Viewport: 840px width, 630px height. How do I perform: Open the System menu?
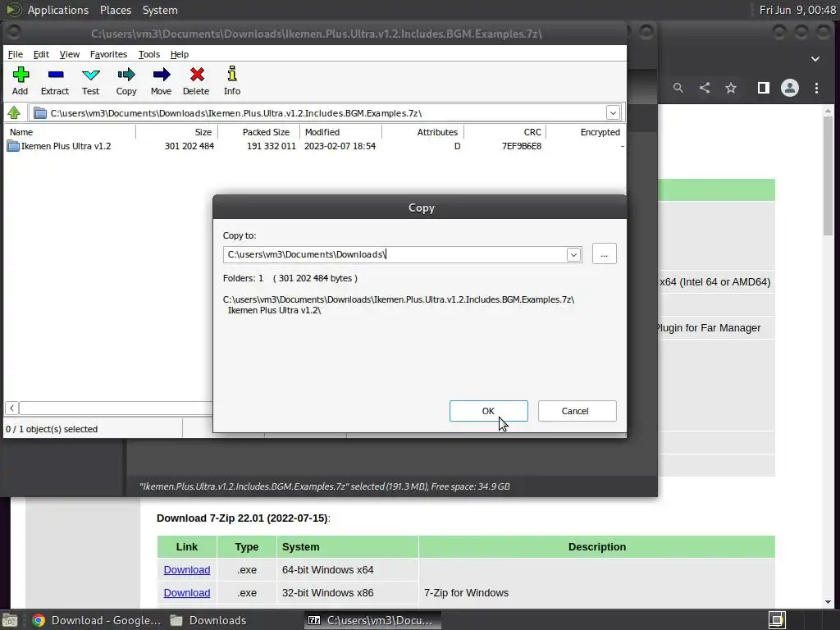[160, 10]
